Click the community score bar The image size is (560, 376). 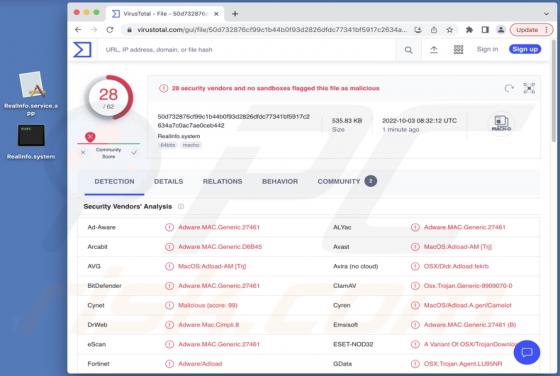[x=108, y=143]
